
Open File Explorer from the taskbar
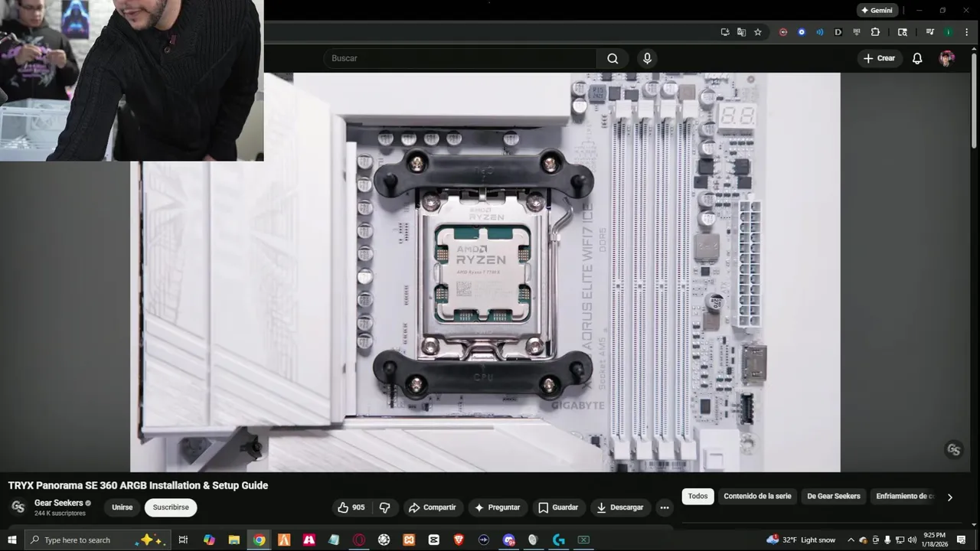(x=234, y=540)
